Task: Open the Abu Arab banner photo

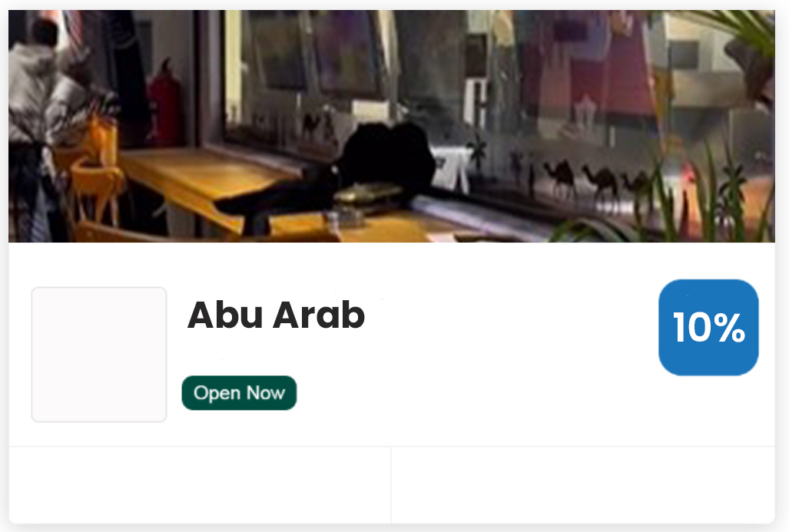Action: (392, 126)
